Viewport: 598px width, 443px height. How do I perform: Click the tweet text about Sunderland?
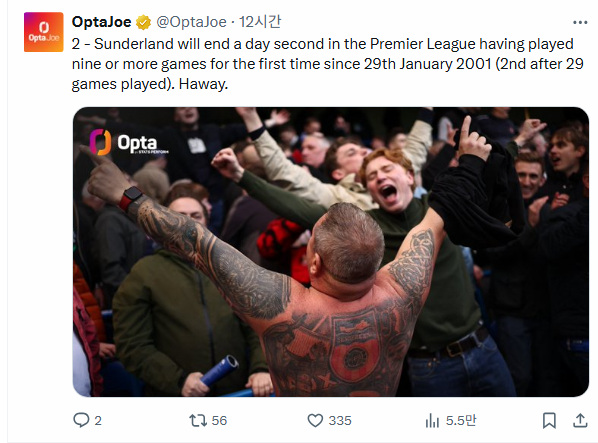328,64
